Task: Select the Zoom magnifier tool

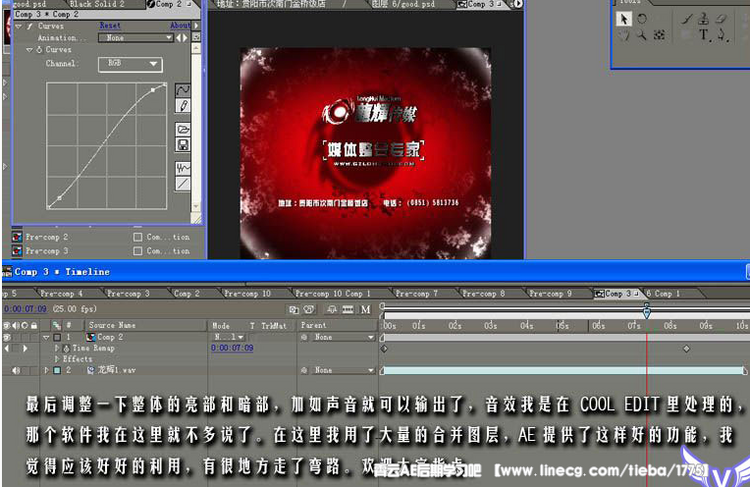Action: [642, 35]
